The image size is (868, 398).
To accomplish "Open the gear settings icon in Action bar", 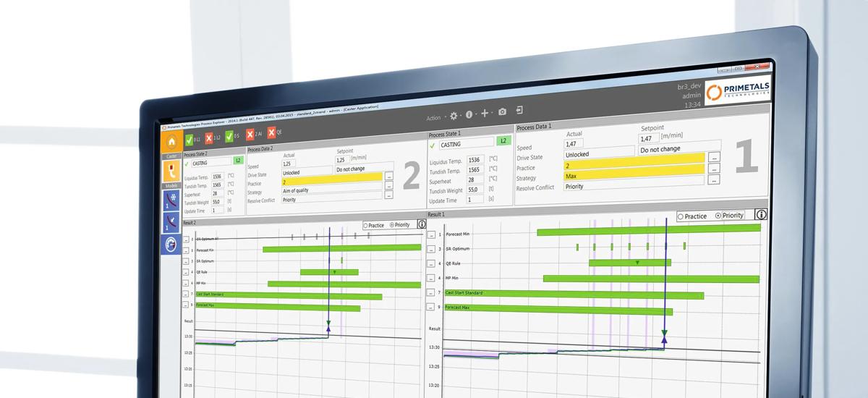I will (x=454, y=115).
